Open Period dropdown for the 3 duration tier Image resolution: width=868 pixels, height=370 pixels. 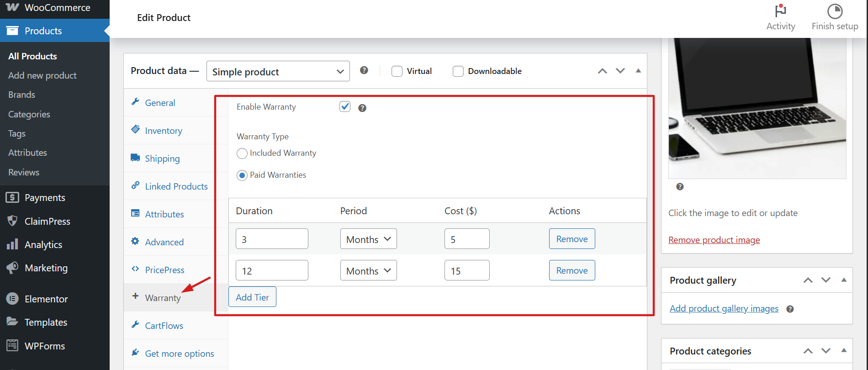pos(368,239)
